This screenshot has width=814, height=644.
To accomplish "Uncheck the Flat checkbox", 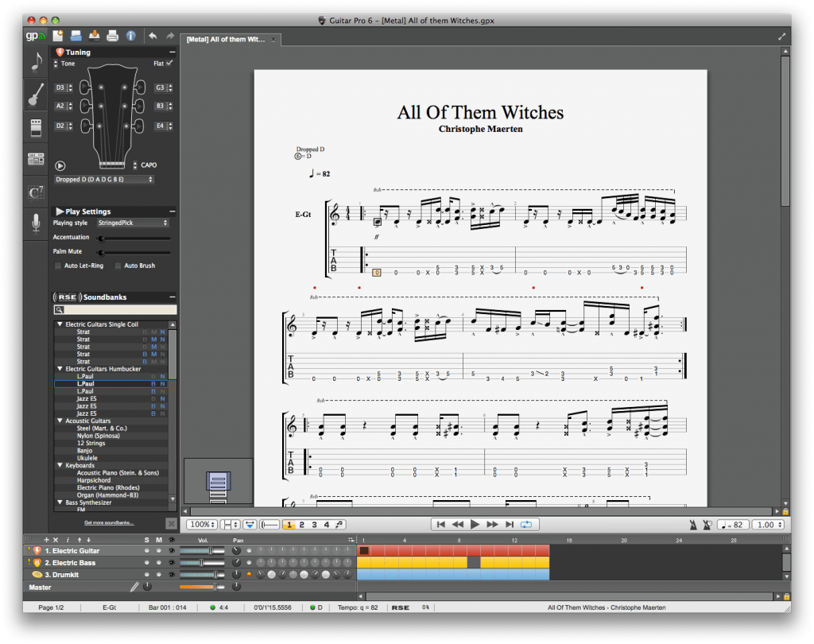I will click(169, 64).
